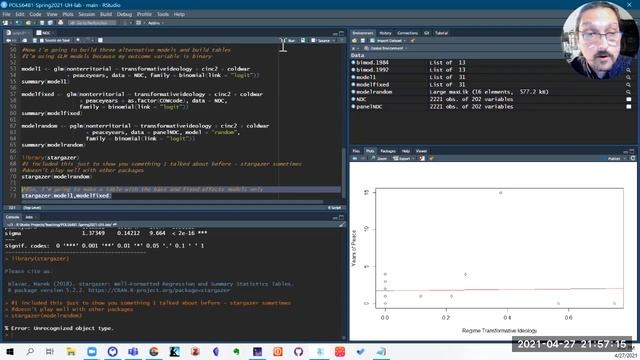Click the save all documents icon
640x360 pixels.
[x=50, y=23]
